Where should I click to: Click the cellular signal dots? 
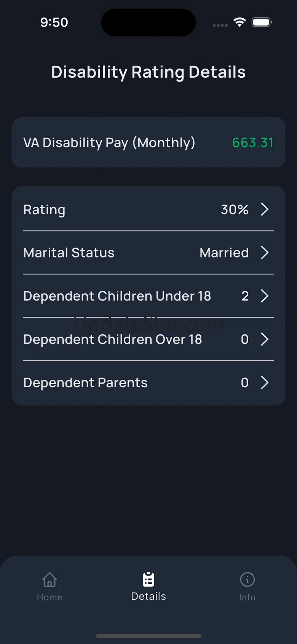coord(220,25)
